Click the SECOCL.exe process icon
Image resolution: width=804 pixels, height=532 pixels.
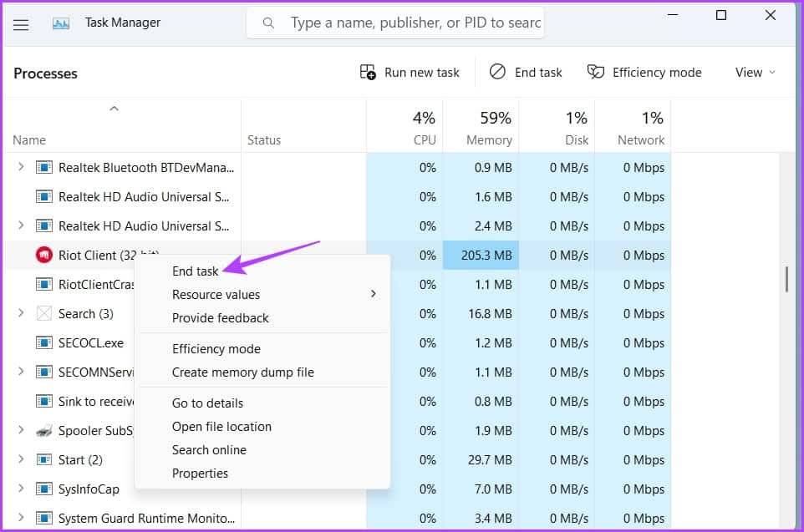tap(44, 342)
